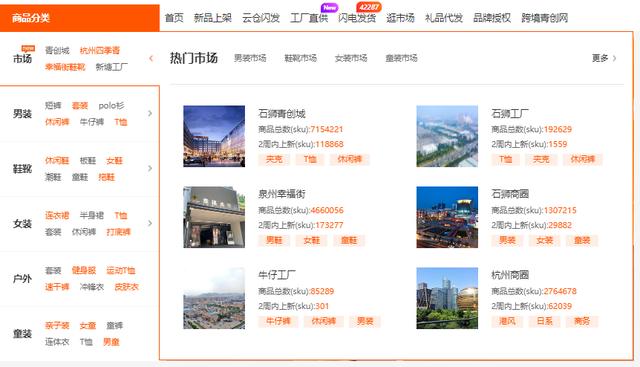Viewport: 640px width, 367px height.
Task: Expand the 男装 category arrow
Action: (150, 113)
